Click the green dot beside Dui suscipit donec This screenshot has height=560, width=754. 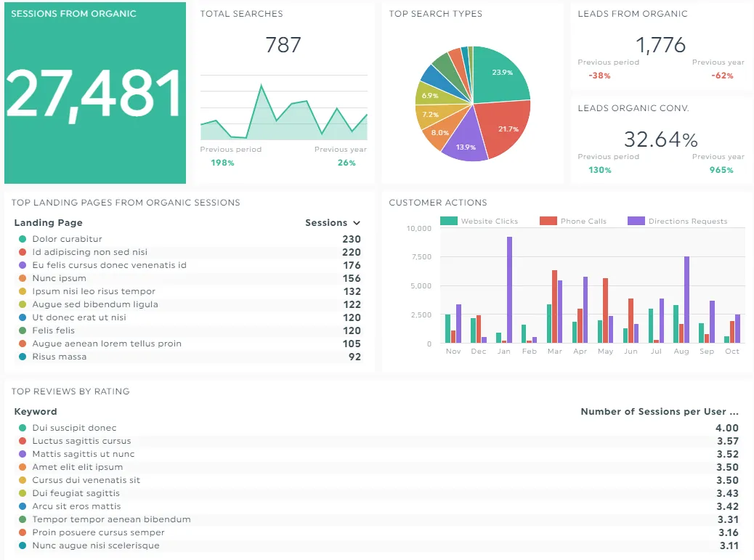coord(23,428)
